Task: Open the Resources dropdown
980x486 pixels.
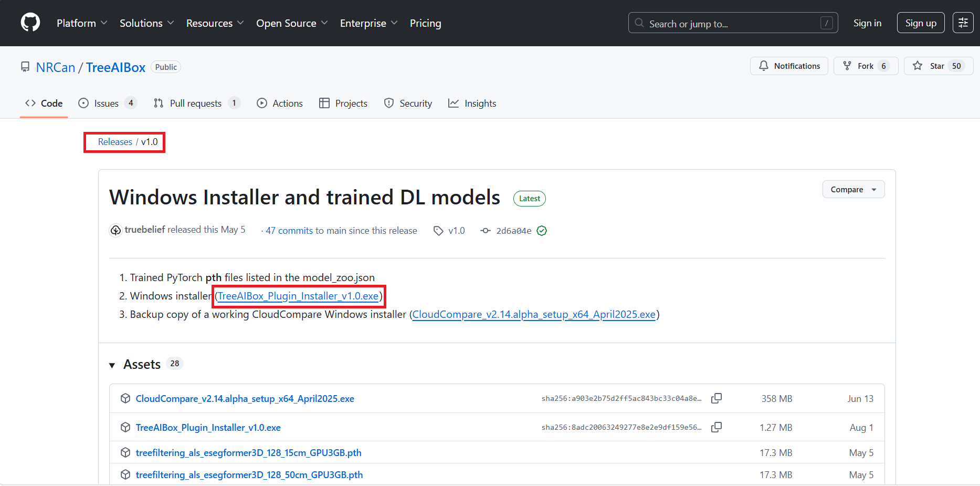Action: tap(215, 23)
